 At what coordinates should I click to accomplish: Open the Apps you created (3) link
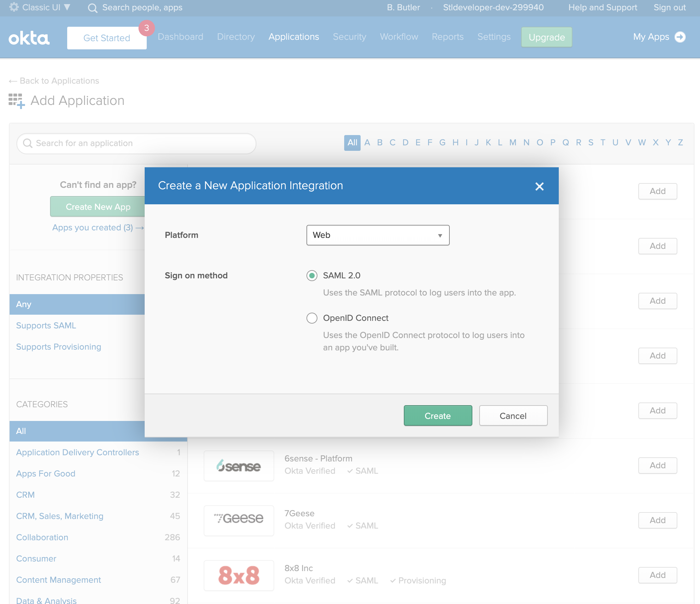tap(98, 228)
